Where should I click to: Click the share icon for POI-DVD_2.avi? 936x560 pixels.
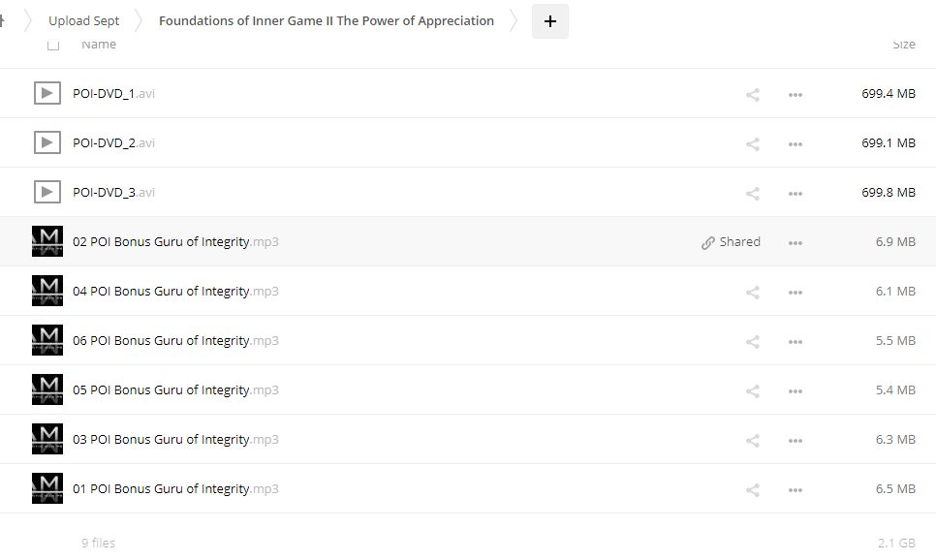pos(752,143)
